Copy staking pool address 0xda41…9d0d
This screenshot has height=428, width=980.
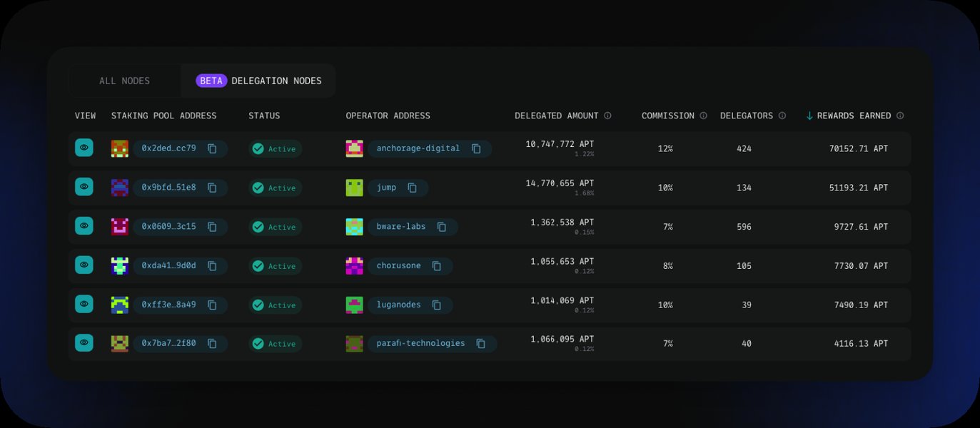[212, 266]
